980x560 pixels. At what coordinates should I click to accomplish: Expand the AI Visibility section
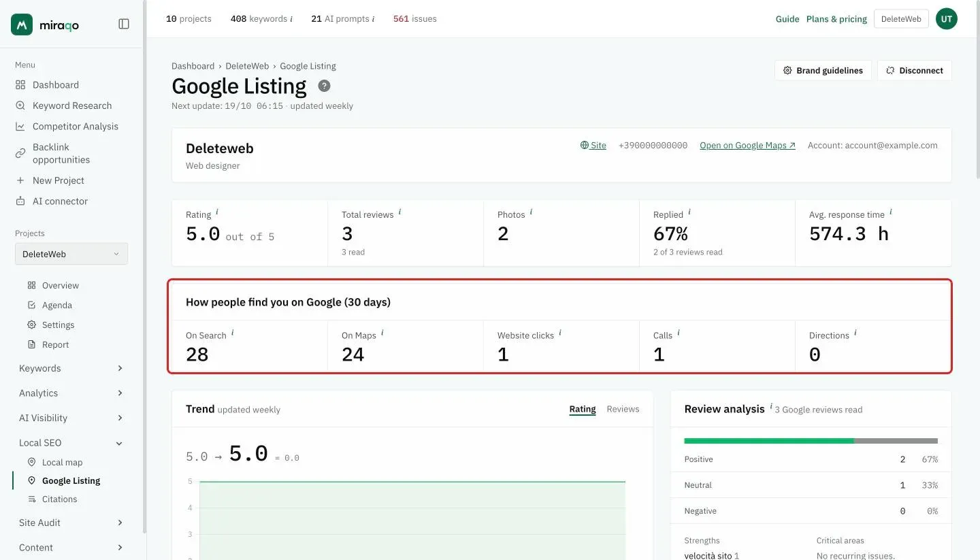pyautogui.click(x=71, y=418)
